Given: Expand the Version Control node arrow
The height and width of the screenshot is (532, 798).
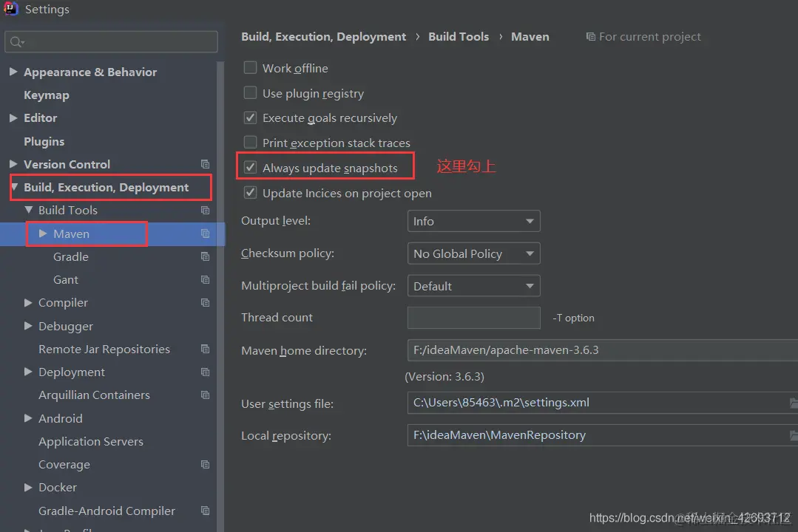Looking at the screenshot, I should [13, 164].
